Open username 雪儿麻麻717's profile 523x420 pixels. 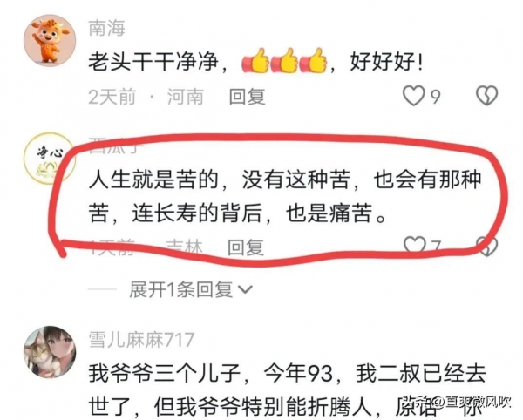141,340
